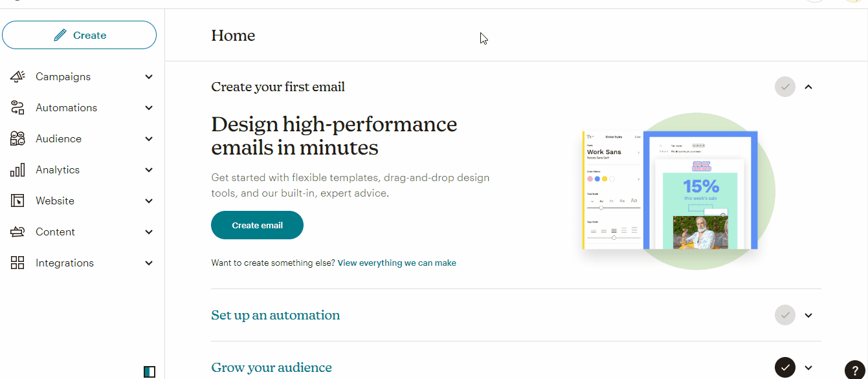Expand the Set up an automation section
This screenshot has width=868, height=379.
click(x=808, y=315)
